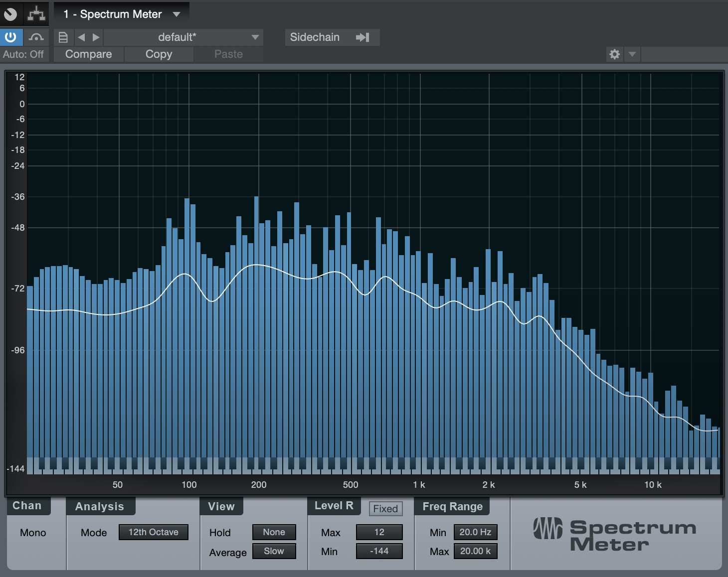Go to previous preset with left arrow

81,37
